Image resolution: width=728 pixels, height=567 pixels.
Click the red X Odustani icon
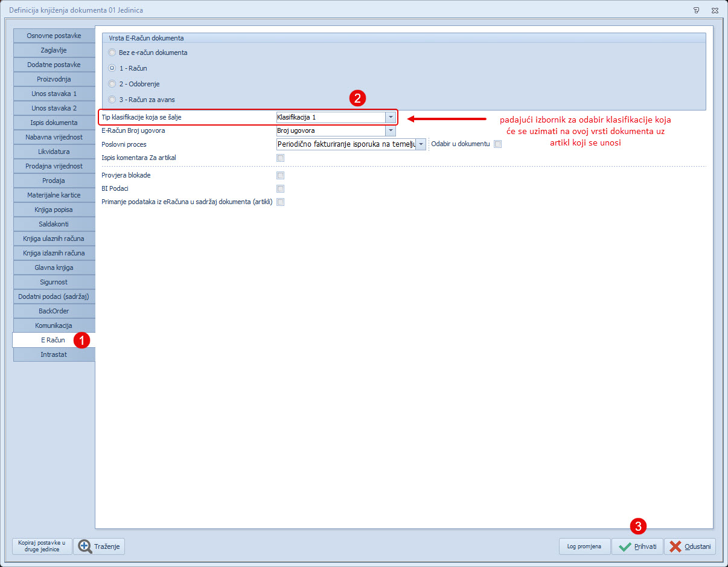(x=675, y=546)
